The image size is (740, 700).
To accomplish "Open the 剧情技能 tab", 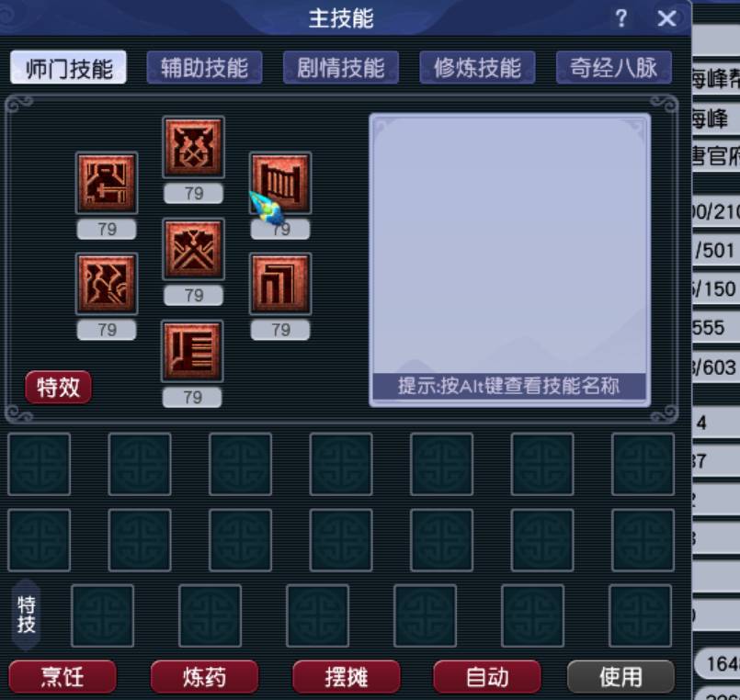I will [x=341, y=68].
